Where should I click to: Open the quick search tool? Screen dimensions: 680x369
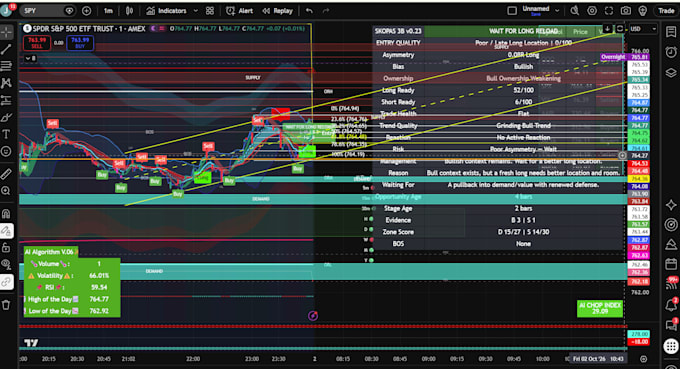click(x=575, y=10)
